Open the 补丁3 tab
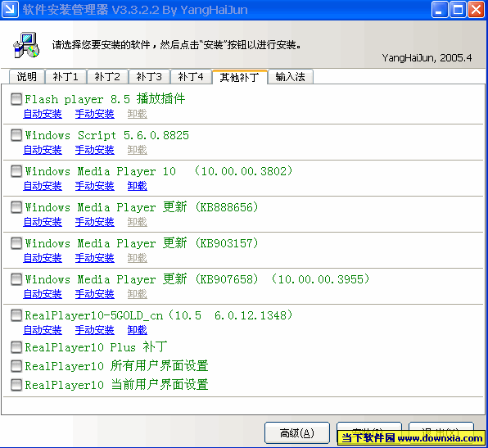The width and height of the screenshot is (488, 448). (x=149, y=77)
